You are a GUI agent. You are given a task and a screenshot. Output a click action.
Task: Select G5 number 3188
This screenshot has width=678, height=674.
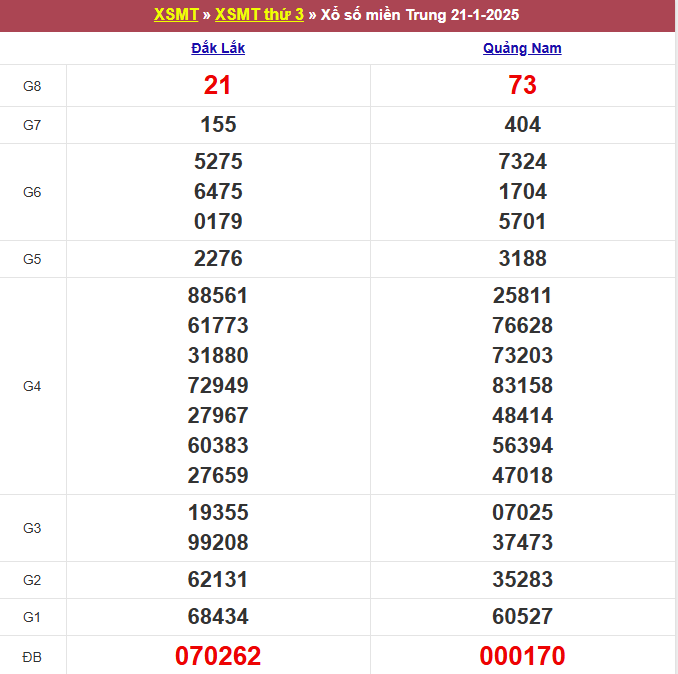coord(522,259)
